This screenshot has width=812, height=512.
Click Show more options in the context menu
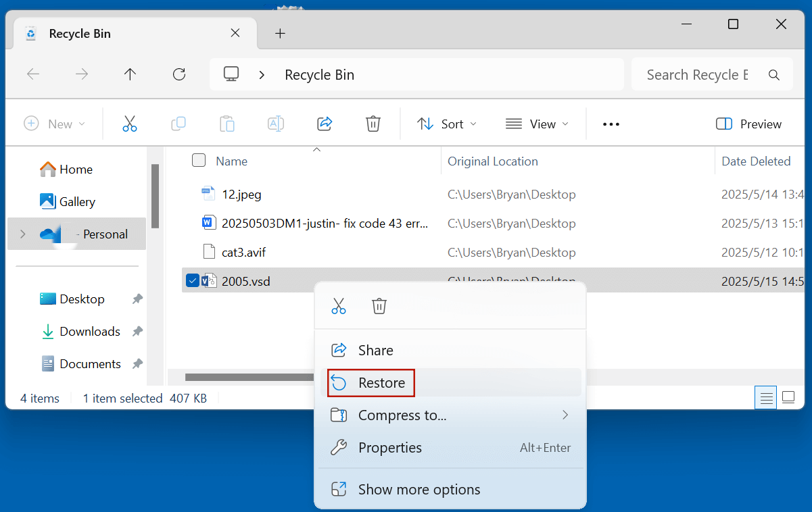click(x=419, y=489)
